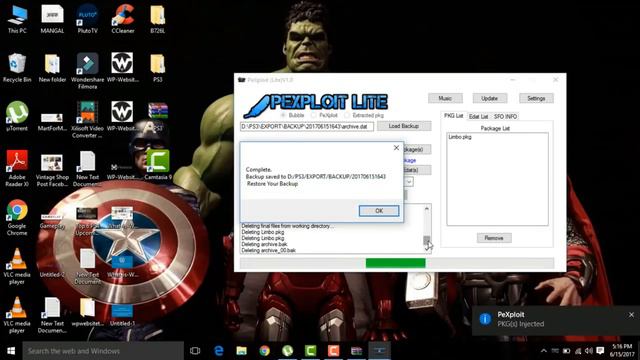Image resolution: width=640 pixels, height=360 pixels.
Task: Click the Deleting final files log line
Action: (x=287, y=226)
